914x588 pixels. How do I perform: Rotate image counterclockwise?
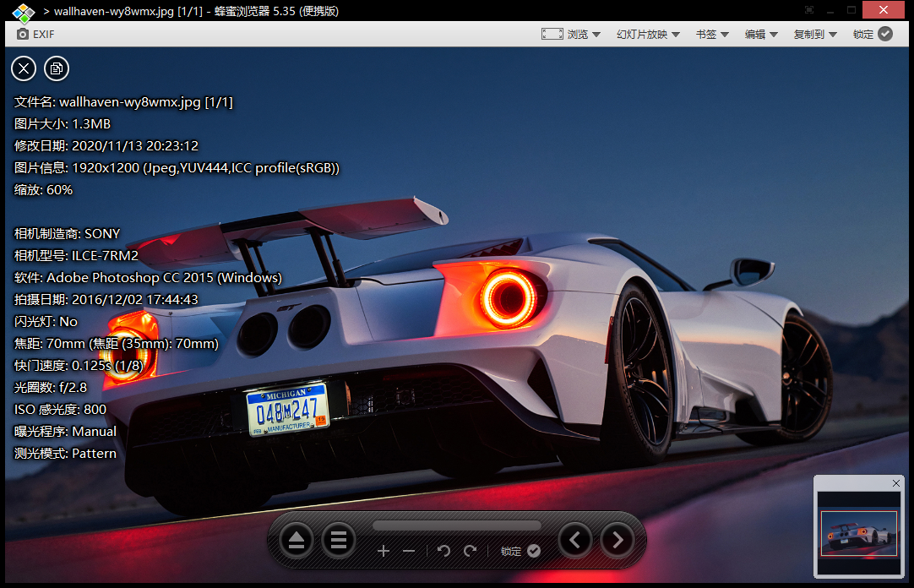point(443,551)
